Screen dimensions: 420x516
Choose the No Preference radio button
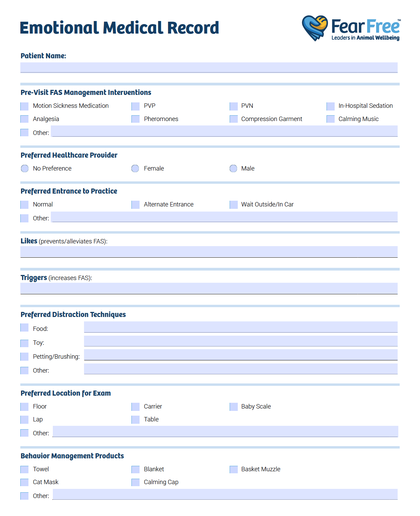pos(25,168)
